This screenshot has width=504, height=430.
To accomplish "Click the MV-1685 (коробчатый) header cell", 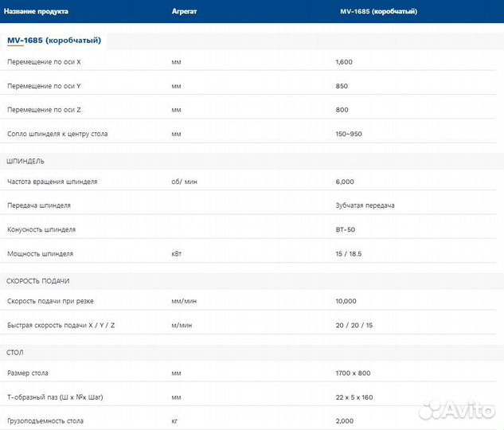I will point(377,11).
